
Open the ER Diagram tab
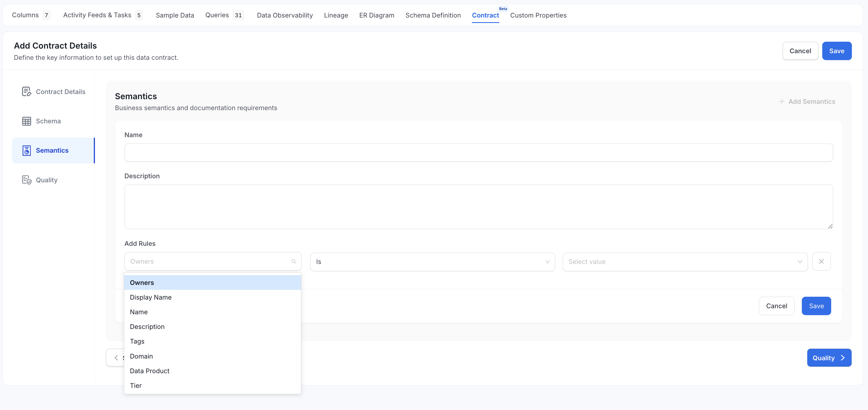[x=377, y=15]
